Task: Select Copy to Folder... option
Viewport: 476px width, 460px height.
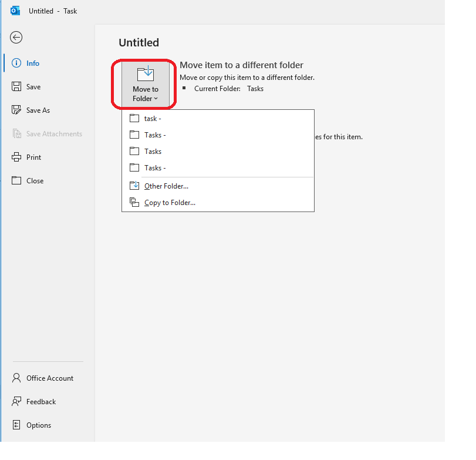Action: pyautogui.click(x=218, y=202)
